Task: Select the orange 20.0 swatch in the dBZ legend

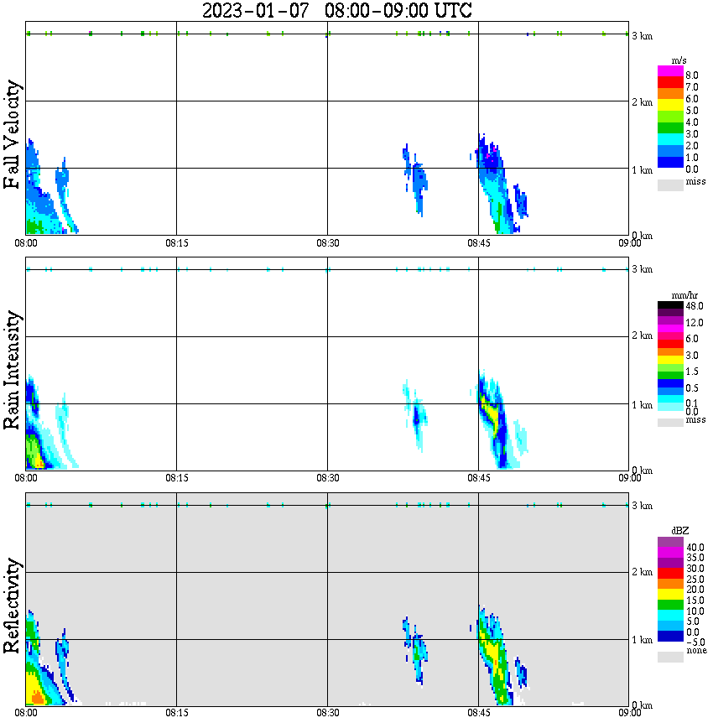Action: 670,584
